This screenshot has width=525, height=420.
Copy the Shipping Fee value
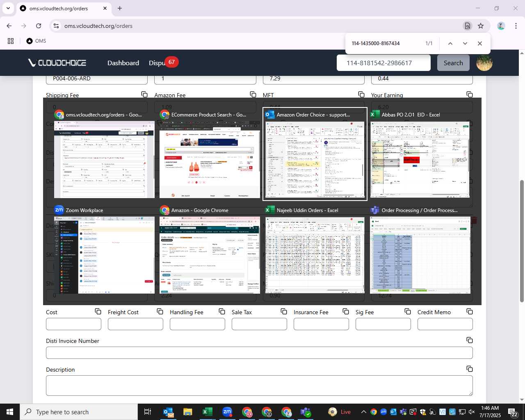(144, 94)
